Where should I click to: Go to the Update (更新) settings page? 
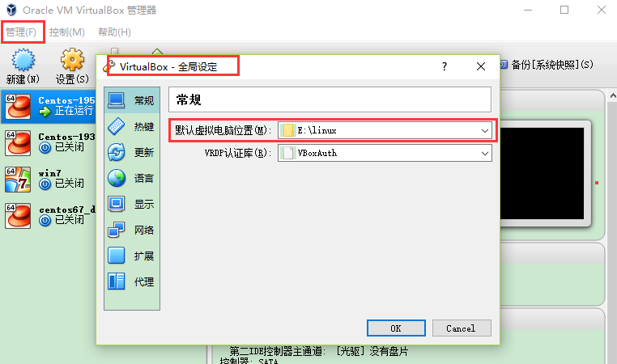pyautogui.click(x=132, y=153)
